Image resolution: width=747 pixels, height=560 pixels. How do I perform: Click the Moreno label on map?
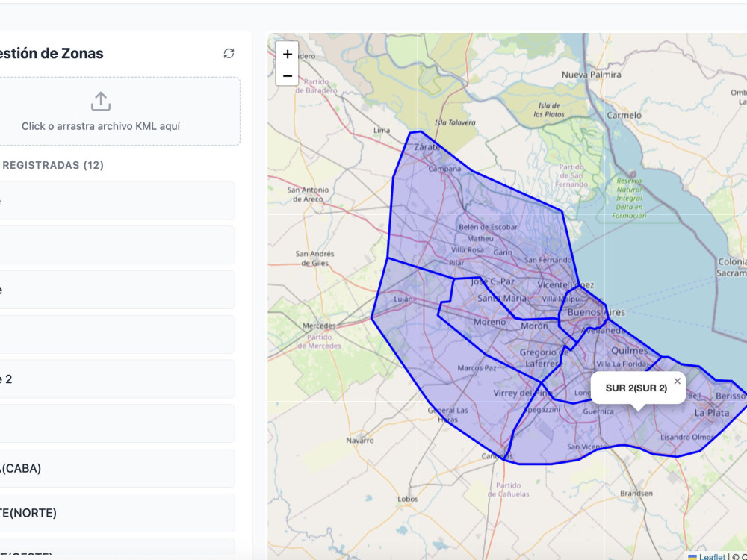click(490, 322)
